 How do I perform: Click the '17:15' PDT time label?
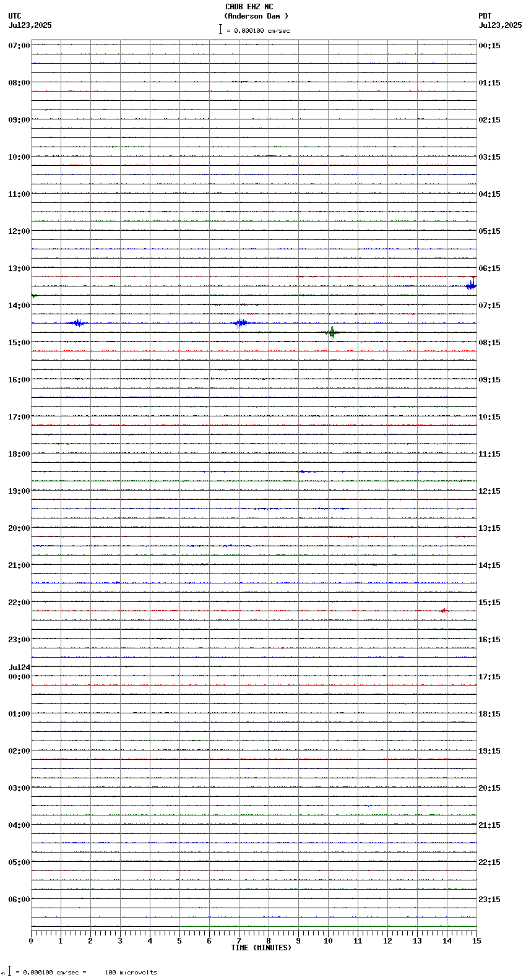pyautogui.click(x=489, y=677)
